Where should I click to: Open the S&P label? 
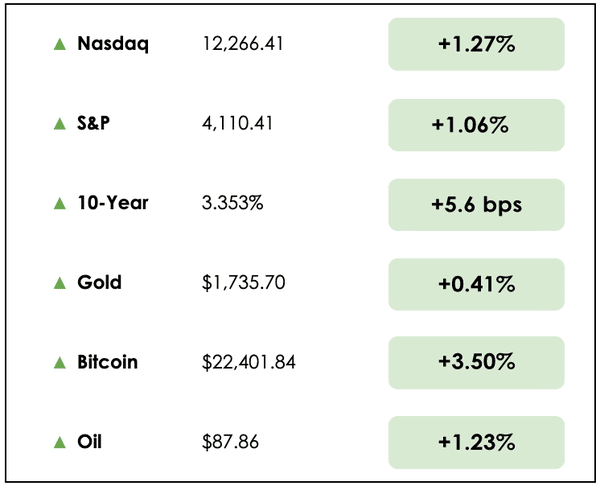tap(97, 124)
